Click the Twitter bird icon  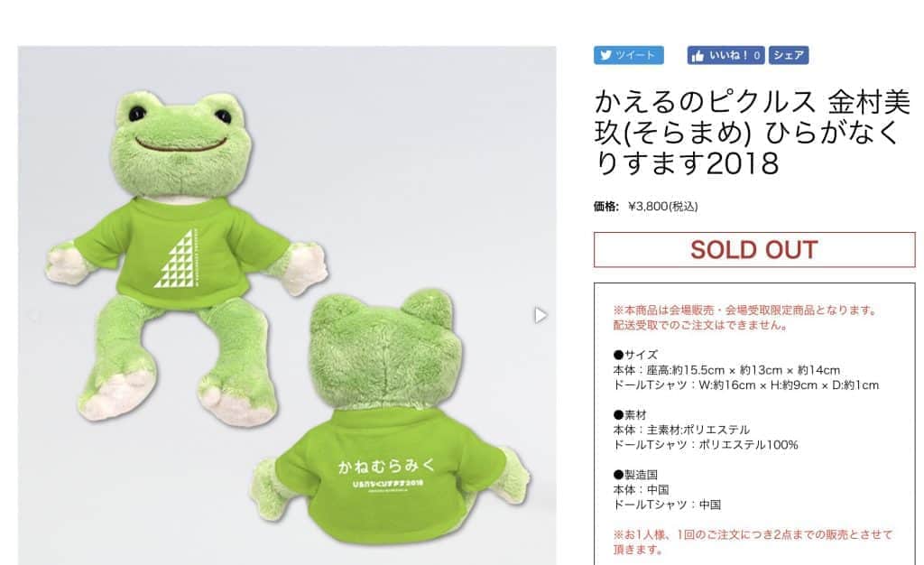(x=605, y=55)
